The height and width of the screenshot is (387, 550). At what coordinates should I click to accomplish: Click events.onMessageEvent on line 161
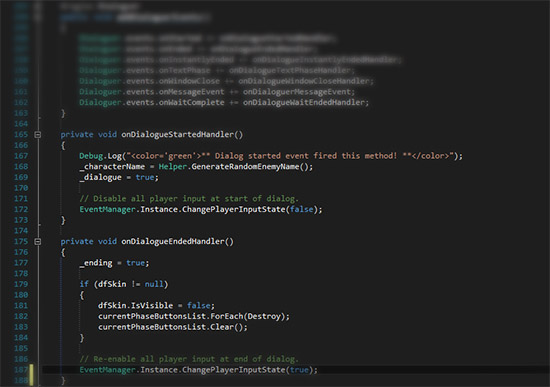pos(175,92)
